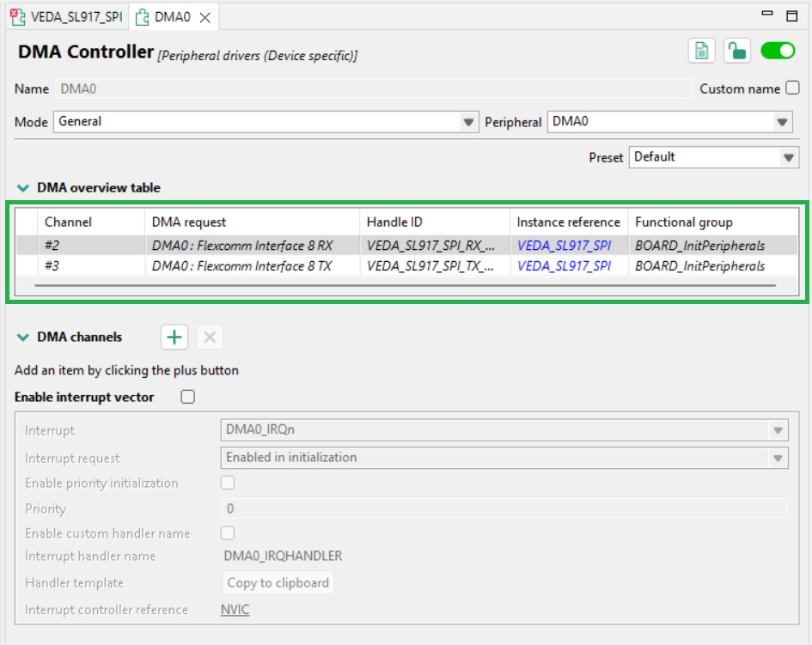Click the documentation page icon

pos(702,52)
